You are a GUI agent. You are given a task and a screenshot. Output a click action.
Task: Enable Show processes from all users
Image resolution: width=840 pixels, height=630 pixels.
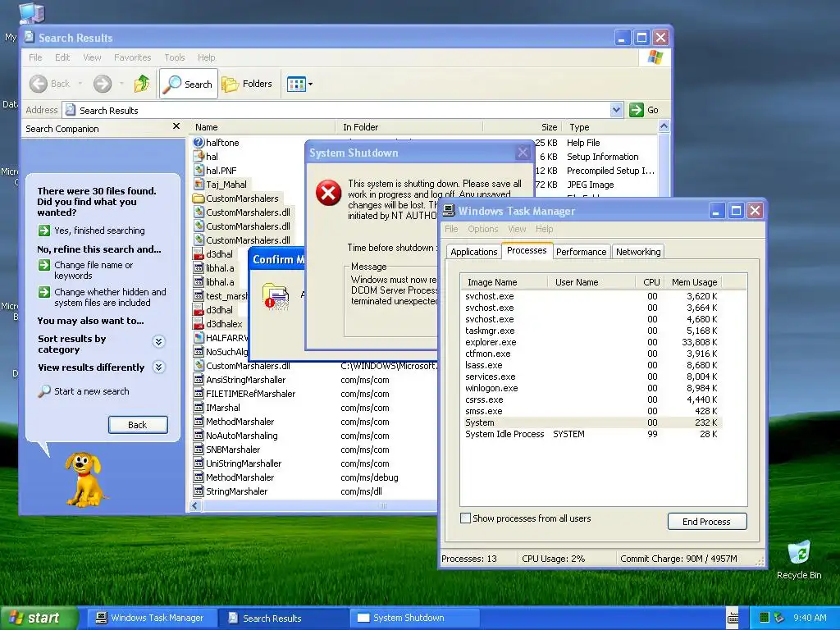[466, 518]
